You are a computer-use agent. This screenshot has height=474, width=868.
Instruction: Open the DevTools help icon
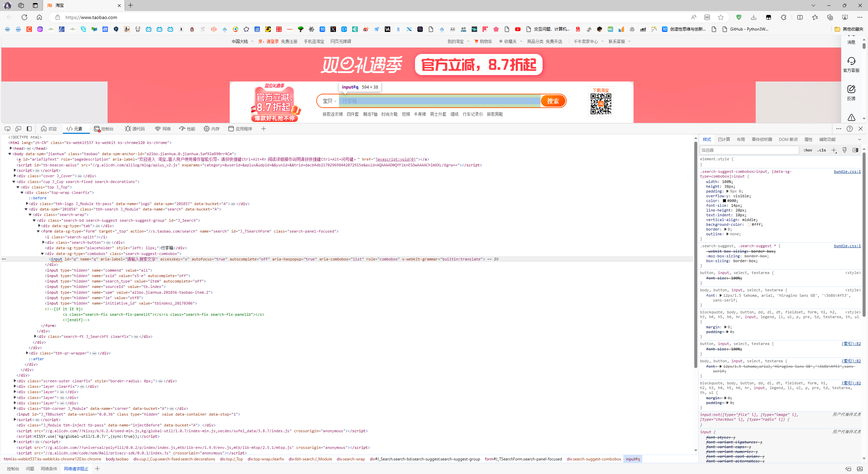click(x=850, y=129)
